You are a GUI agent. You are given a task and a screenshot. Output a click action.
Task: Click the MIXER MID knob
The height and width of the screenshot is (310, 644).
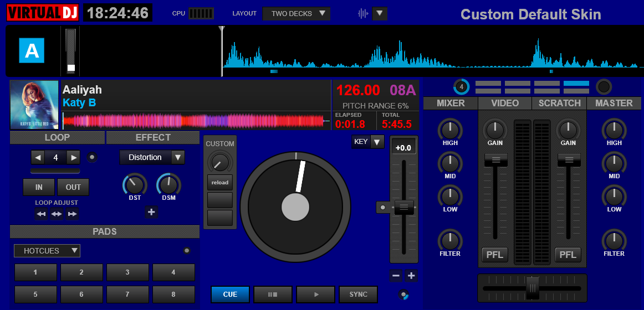click(x=450, y=163)
